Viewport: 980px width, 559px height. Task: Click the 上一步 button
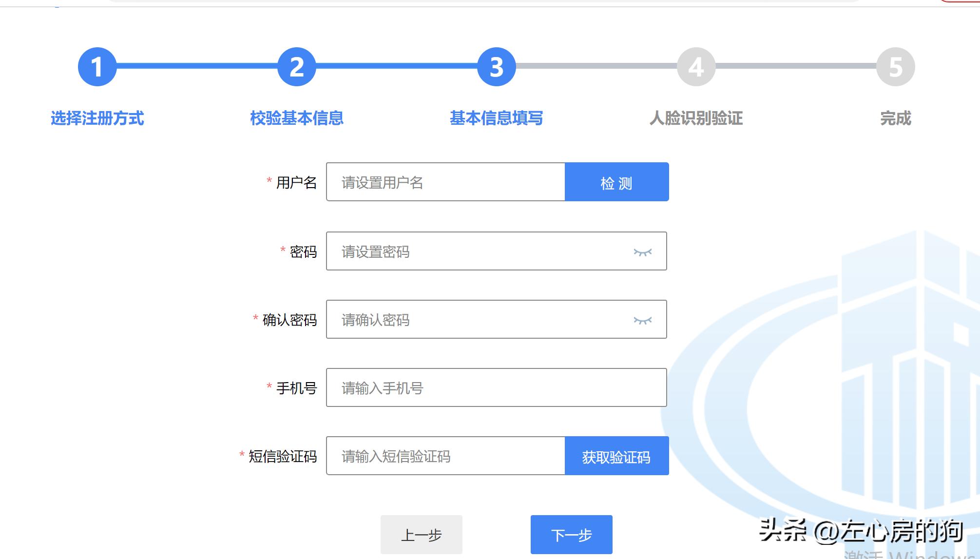[421, 535]
